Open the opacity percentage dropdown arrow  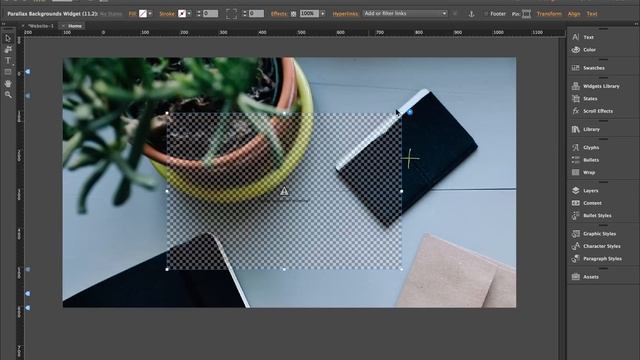tap(323, 14)
